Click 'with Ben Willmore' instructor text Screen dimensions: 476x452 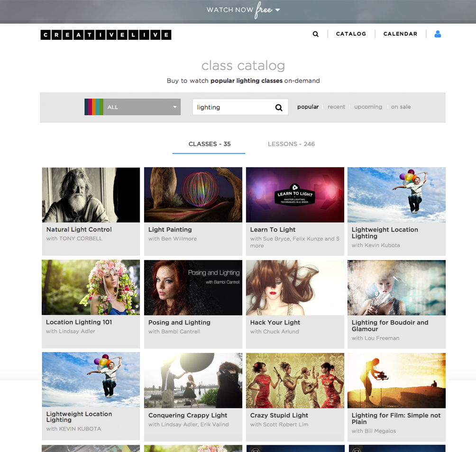(x=173, y=239)
